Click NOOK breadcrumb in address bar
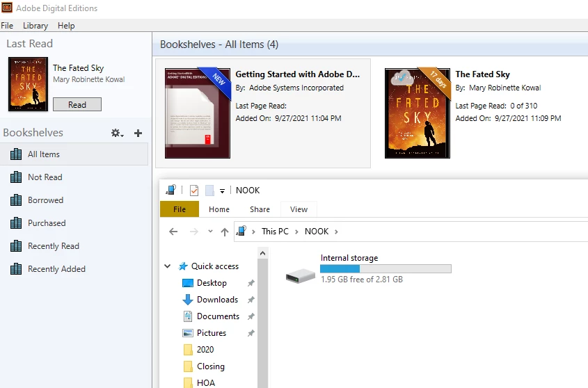The width and height of the screenshot is (588, 388). [x=317, y=232]
